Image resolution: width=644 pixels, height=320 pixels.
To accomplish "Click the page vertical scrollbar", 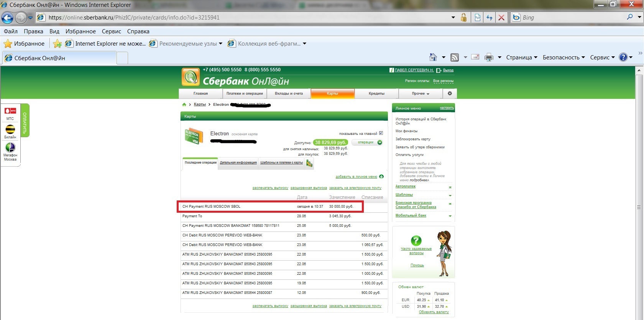I will click(x=639, y=194).
